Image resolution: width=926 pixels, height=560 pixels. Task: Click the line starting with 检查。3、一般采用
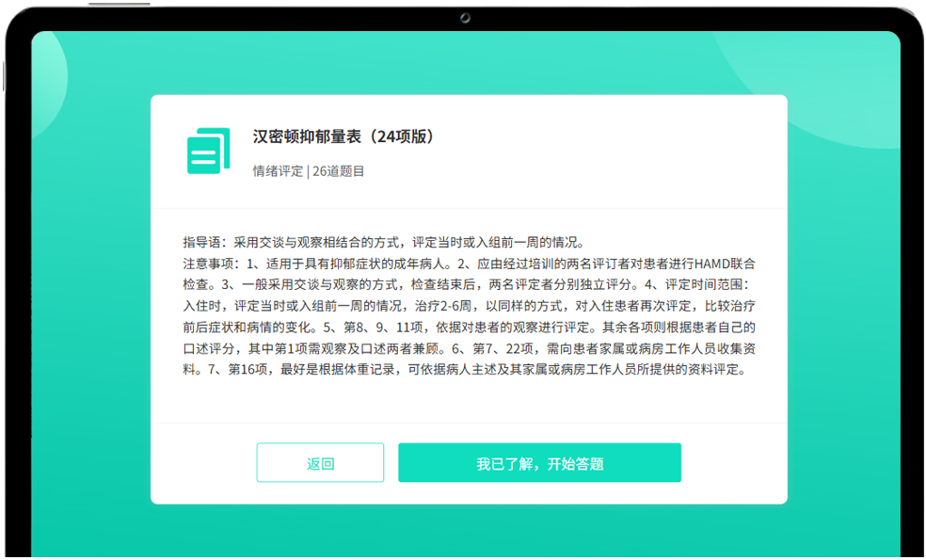pyautogui.click(x=468, y=284)
